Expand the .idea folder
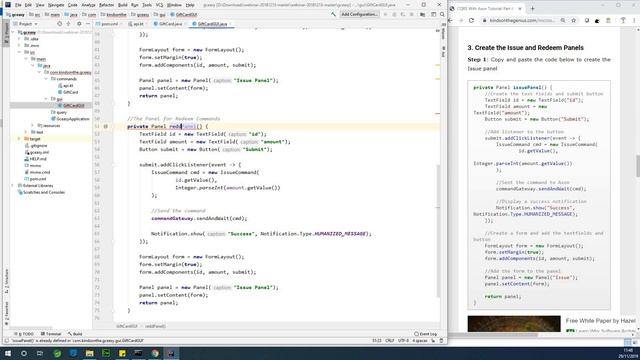Screen dimensions: 640x360 19,39
